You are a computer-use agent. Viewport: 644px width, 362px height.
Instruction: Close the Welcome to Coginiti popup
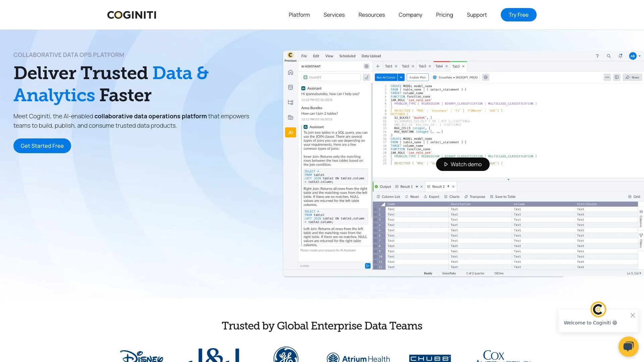pyautogui.click(x=633, y=315)
